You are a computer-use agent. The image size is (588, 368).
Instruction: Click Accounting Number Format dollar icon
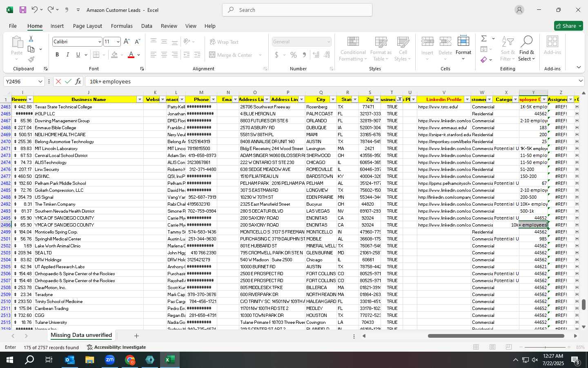tap(276, 55)
